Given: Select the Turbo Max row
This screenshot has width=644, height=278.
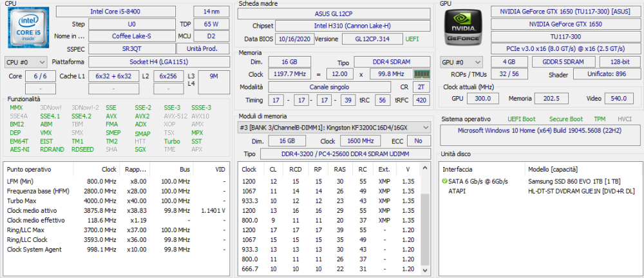Looking at the screenshot, I should coord(116,201).
